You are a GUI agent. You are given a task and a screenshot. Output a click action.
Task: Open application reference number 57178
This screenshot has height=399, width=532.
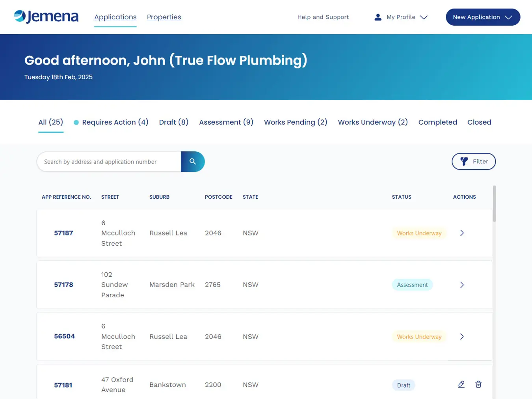pyautogui.click(x=63, y=285)
